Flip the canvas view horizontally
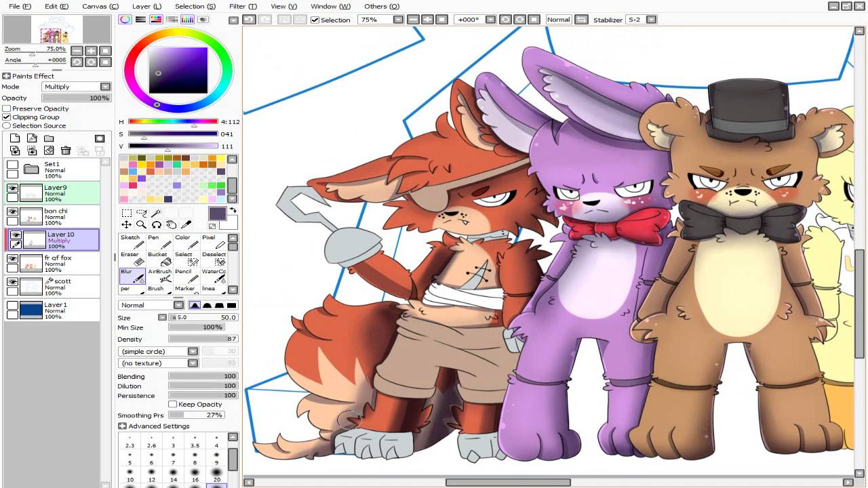Screen dimensions: 868x488 581,20
